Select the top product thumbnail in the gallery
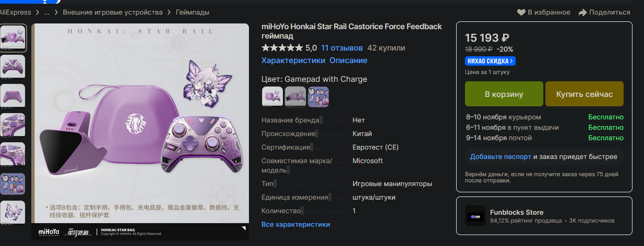 pos(13,38)
